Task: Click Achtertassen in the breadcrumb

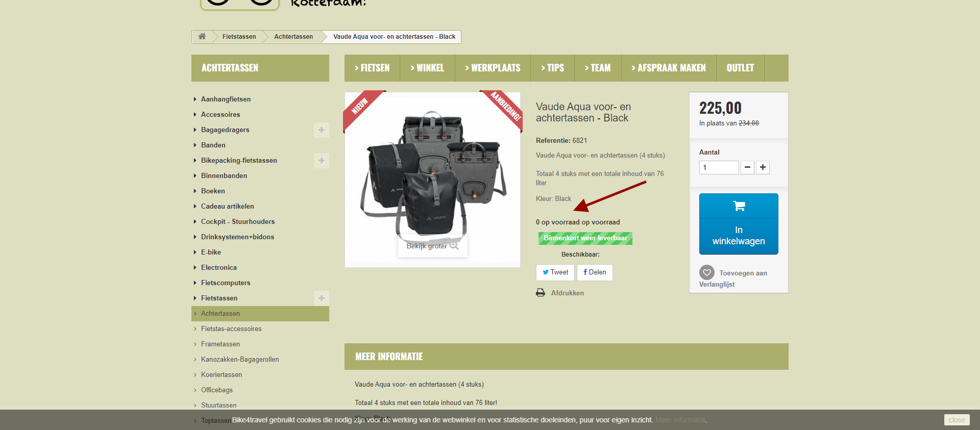Action: pos(293,37)
